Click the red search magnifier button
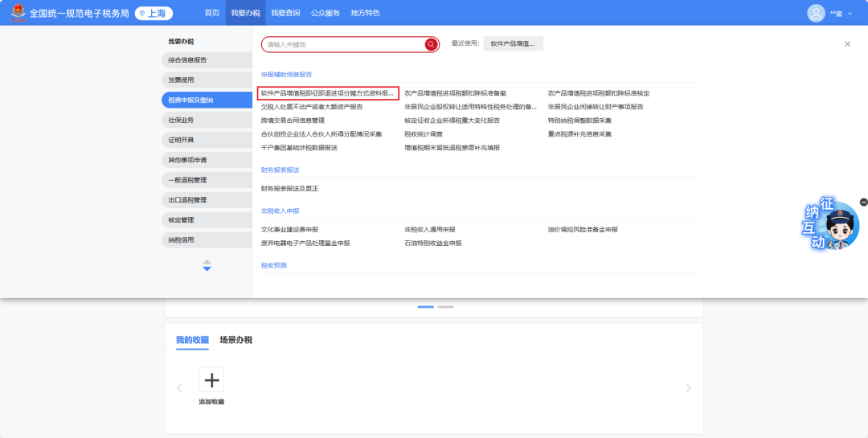This screenshot has height=438, width=868. (x=432, y=44)
